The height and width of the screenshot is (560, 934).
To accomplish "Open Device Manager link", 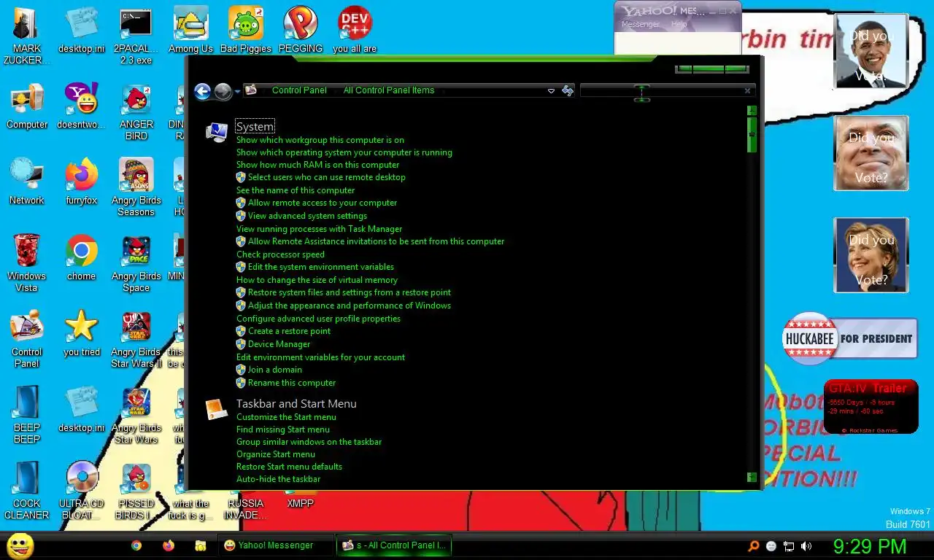I will pyautogui.click(x=279, y=344).
